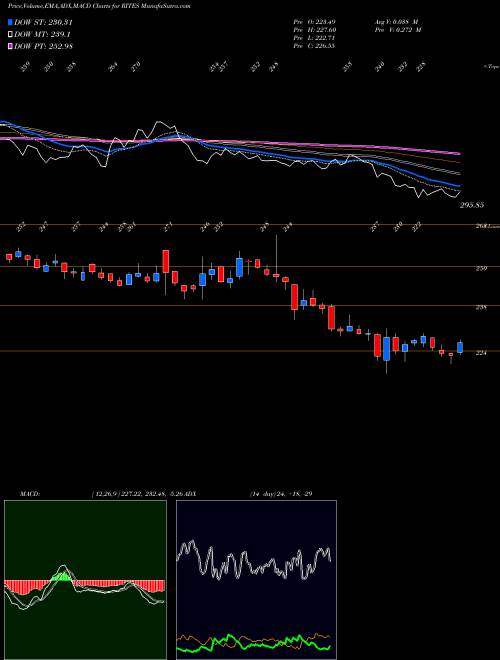Click the 'Avg V: 0.088 M' volume text
This screenshot has height=660, width=500.
(x=396, y=22)
